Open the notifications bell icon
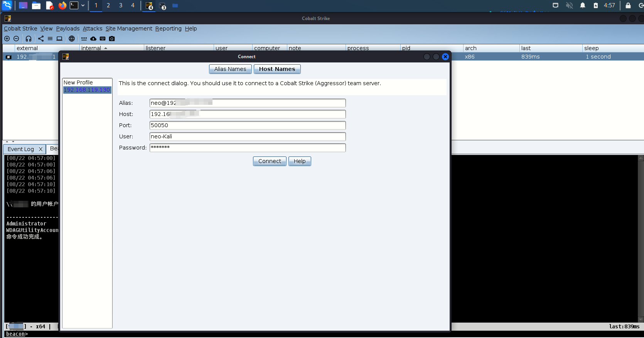The width and height of the screenshot is (644, 338). (583, 5)
